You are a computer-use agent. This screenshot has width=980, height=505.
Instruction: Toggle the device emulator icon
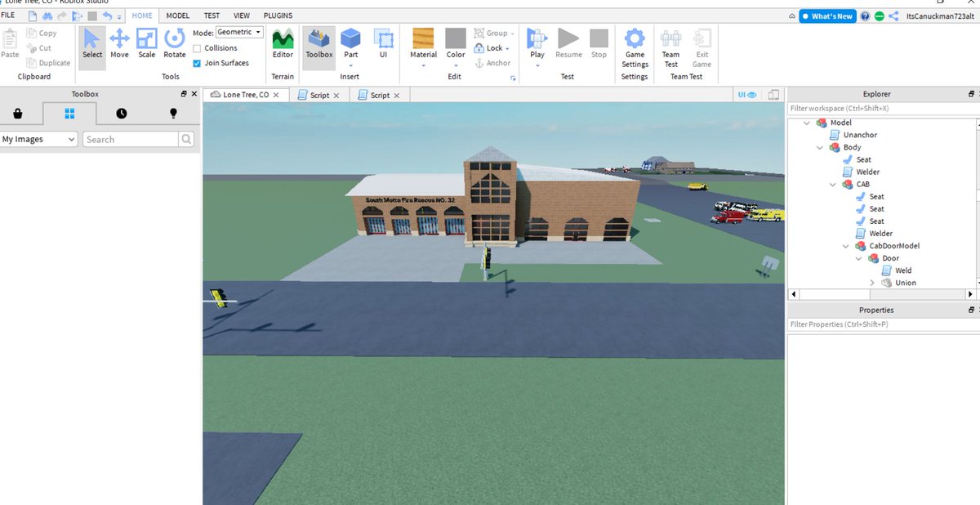pos(774,95)
